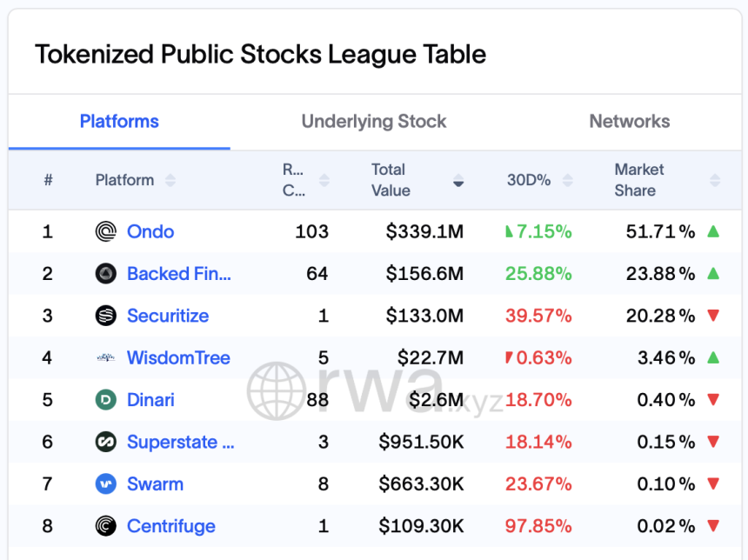Click the Backed Finance logo icon
This screenshot has height=560, width=748.
coord(105,274)
